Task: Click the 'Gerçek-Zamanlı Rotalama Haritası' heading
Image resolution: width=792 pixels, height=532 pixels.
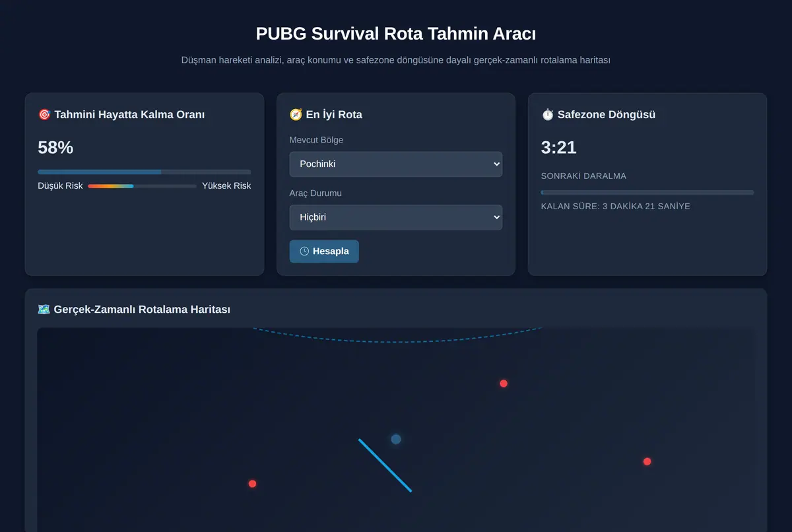Action: 142,310
